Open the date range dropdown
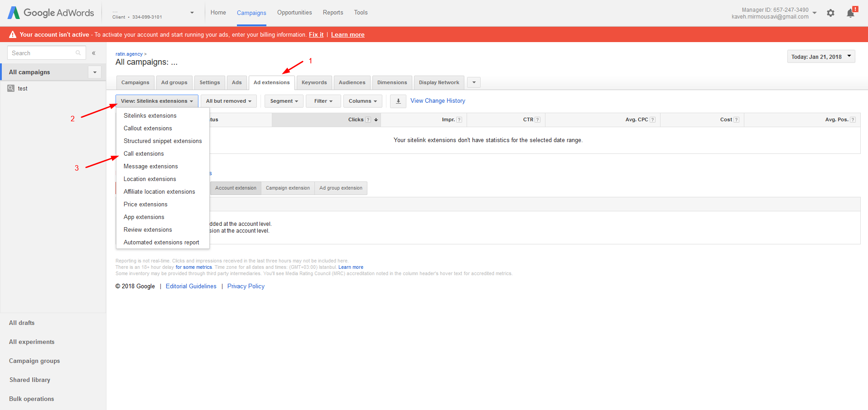 [821, 57]
